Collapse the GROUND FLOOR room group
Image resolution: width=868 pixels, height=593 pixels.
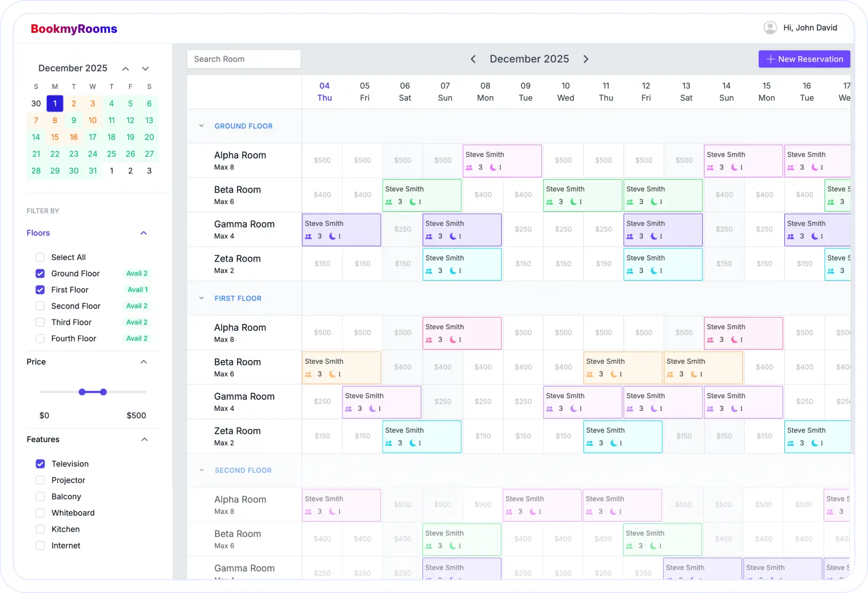[x=201, y=126]
